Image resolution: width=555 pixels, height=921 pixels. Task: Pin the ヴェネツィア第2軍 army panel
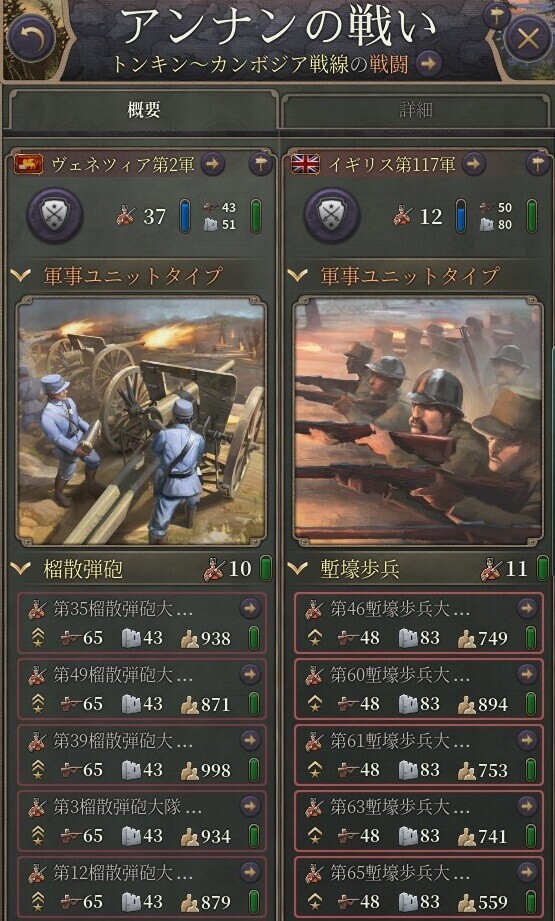tap(260, 164)
